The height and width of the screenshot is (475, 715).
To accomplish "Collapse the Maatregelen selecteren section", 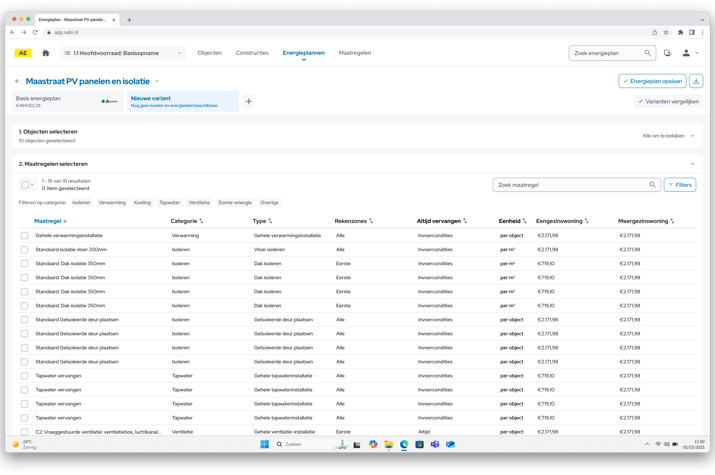I will pyautogui.click(x=692, y=164).
